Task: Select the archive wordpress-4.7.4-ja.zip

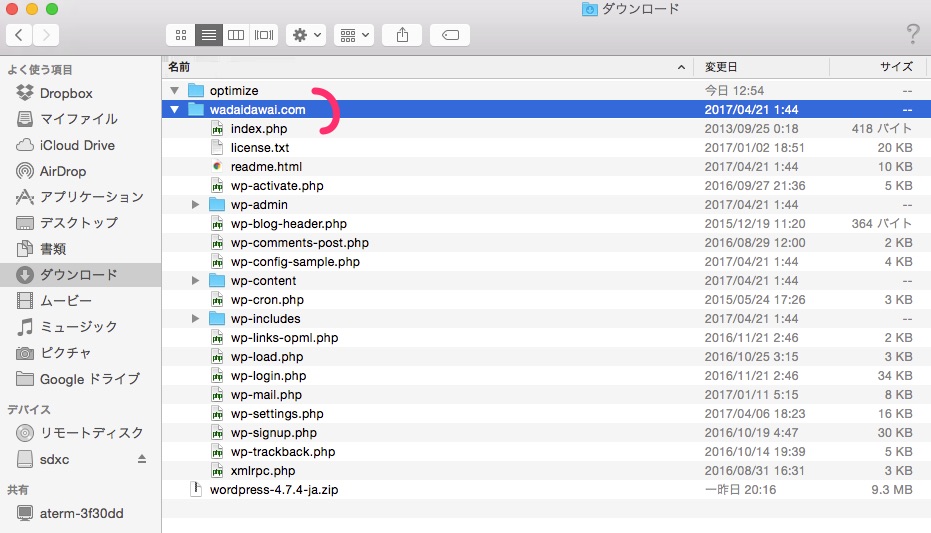Action: (274, 490)
